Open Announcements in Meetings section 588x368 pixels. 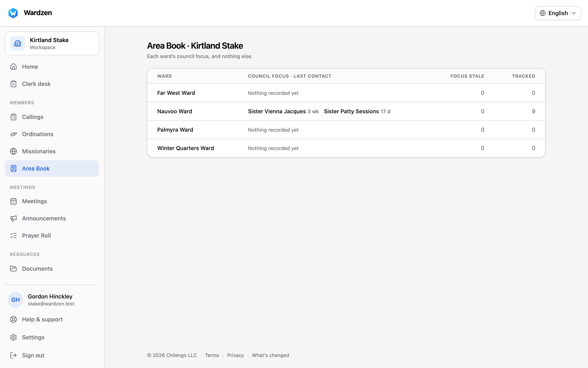tap(52, 218)
